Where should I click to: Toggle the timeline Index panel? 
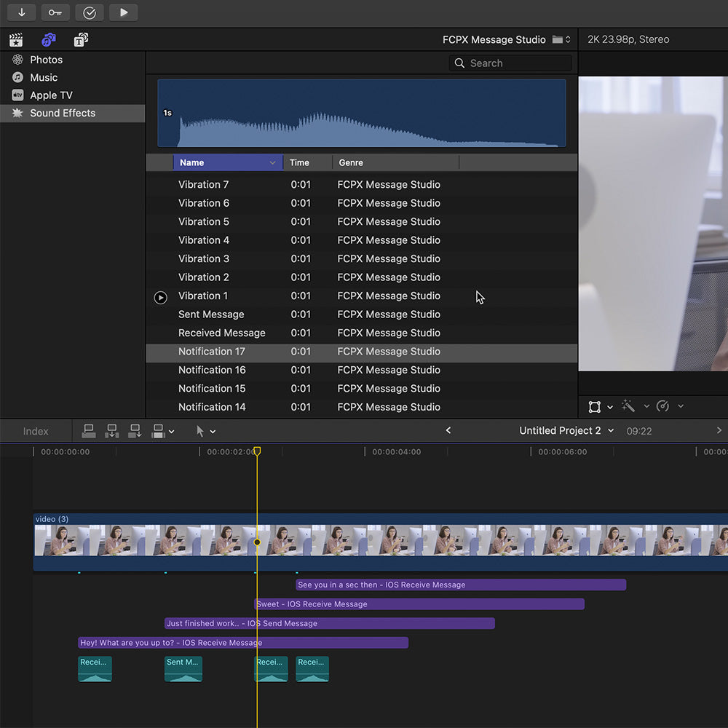coord(36,432)
